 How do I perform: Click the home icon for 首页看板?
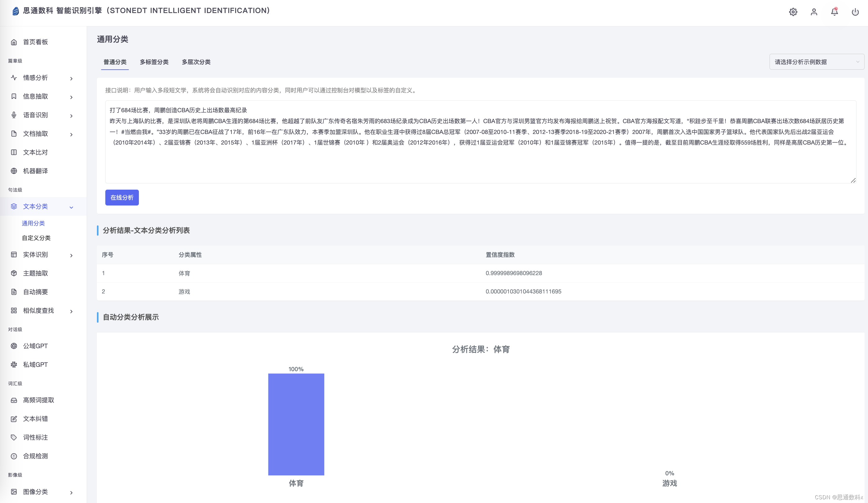point(14,42)
